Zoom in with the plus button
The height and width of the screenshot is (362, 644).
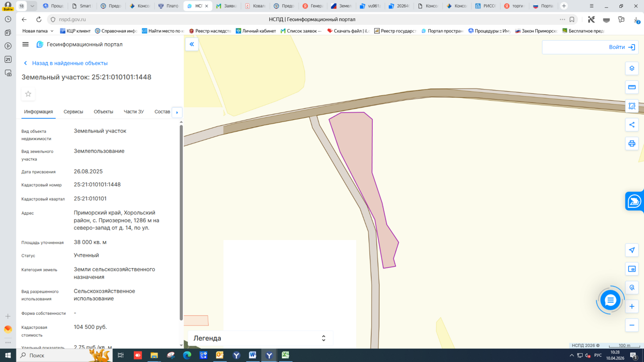tap(632, 306)
